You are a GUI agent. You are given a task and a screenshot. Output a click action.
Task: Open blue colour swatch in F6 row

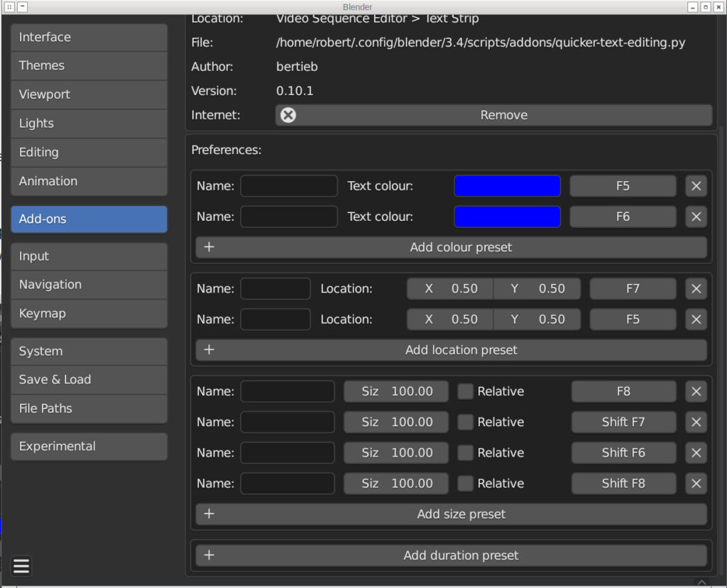pos(507,217)
